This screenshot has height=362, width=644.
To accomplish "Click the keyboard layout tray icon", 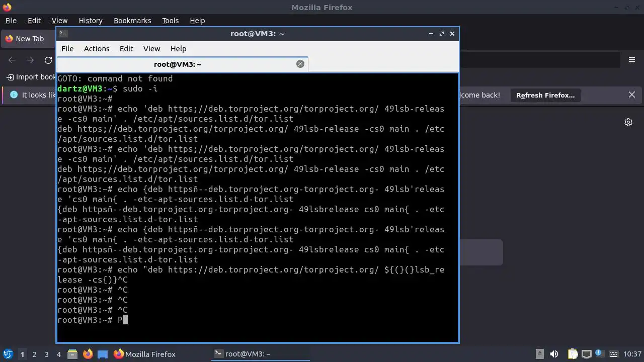I will 614,354.
